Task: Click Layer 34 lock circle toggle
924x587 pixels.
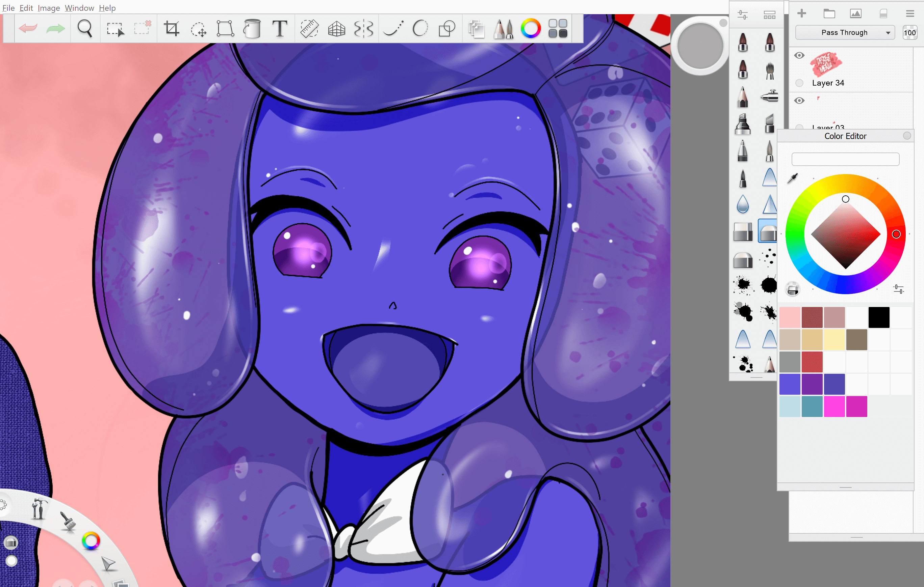Action: coord(799,83)
